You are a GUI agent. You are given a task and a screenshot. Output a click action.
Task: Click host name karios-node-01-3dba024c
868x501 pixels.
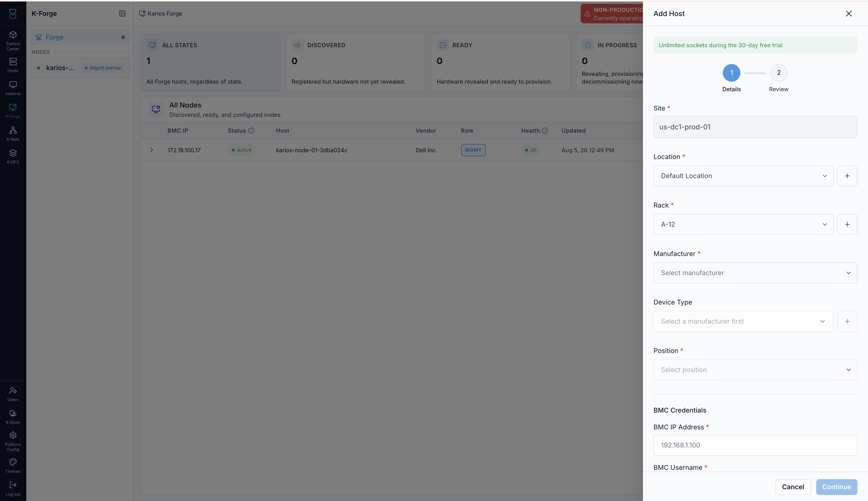click(312, 150)
